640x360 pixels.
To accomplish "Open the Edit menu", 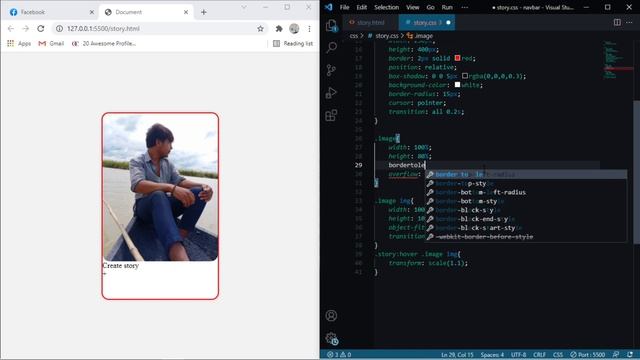I will (x=362, y=7).
